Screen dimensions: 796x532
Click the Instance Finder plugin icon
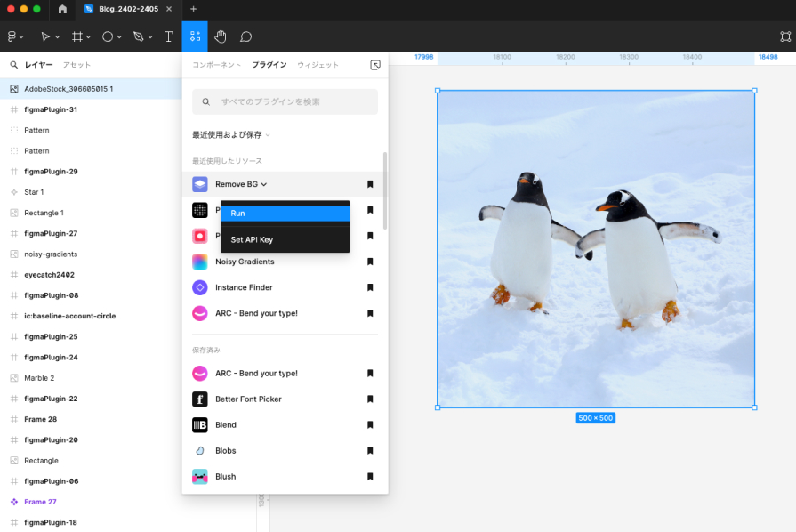(200, 287)
